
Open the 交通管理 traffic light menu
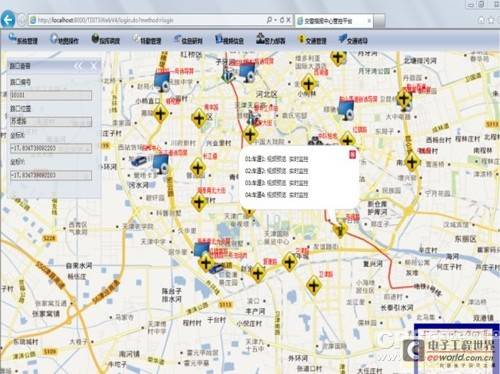tap(312, 40)
